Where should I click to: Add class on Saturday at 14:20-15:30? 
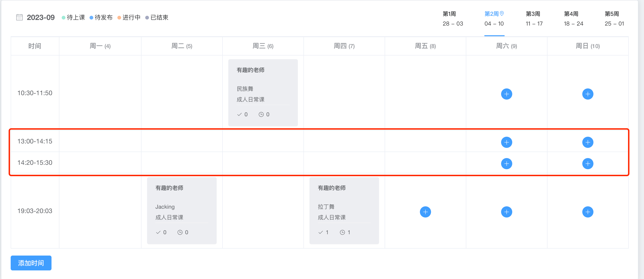coord(506,164)
